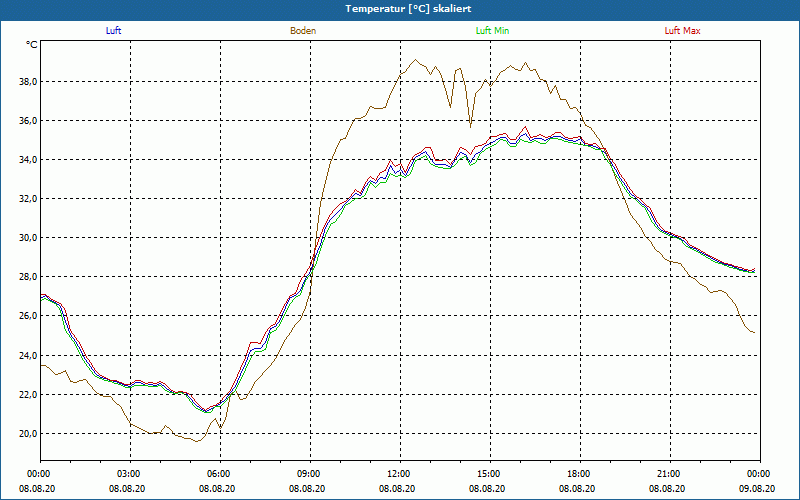Image resolution: width=800 pixels, height=500 pixels.
Task: Click the chart title "Temperatur [°C] skaliert"
Action: 408,9
